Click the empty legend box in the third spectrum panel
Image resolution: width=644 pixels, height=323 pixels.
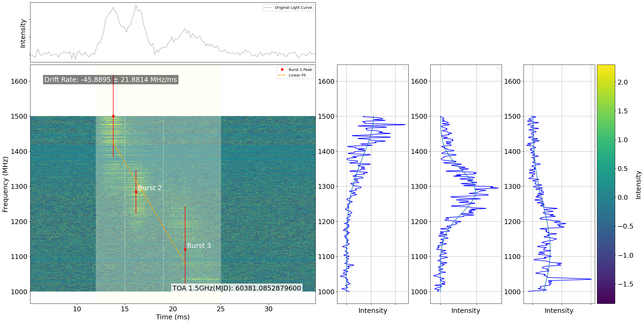coord(591,68)
